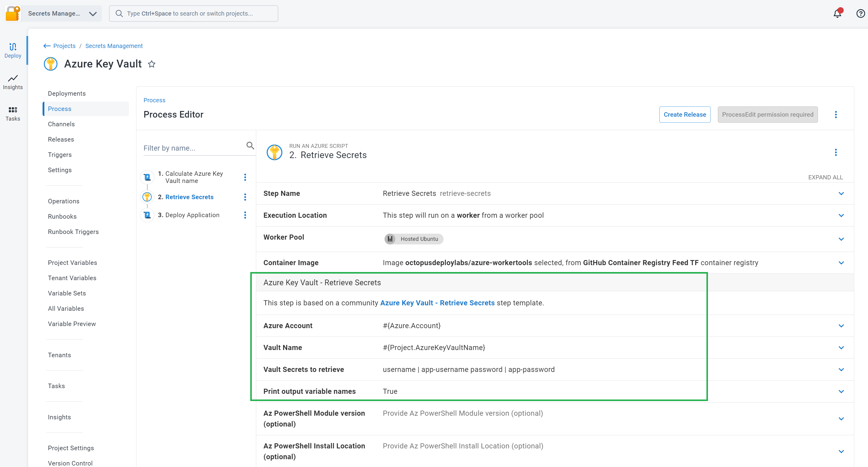Click EXPAND ALL

pyautogui.click(x=825, y=177)
